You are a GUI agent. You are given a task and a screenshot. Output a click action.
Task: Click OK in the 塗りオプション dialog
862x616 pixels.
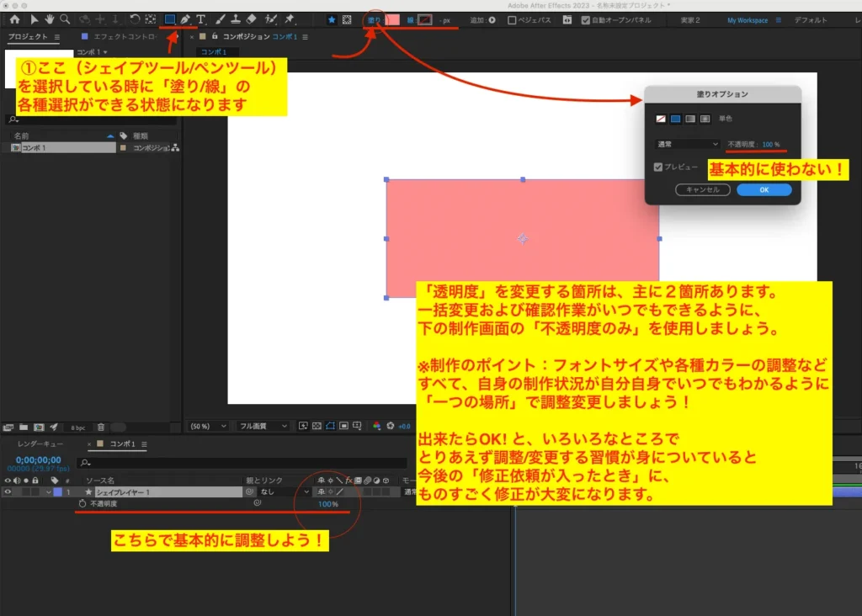coord(764,190)
